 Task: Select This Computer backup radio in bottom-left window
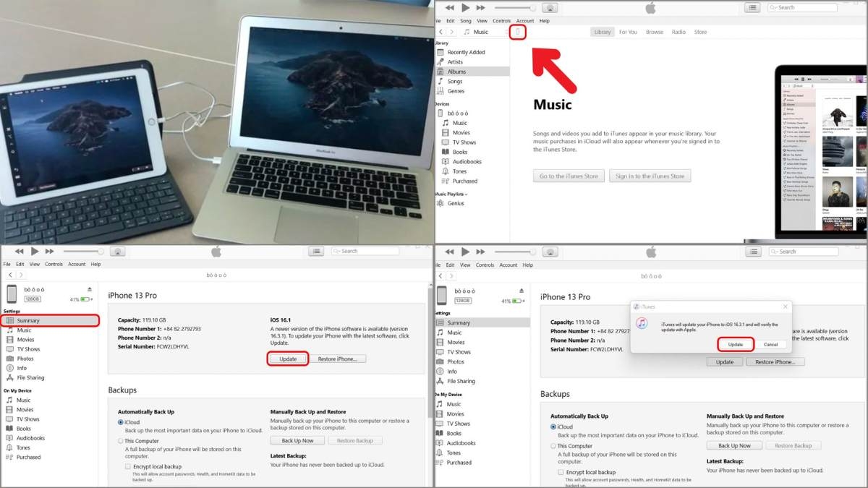(121, 441)
